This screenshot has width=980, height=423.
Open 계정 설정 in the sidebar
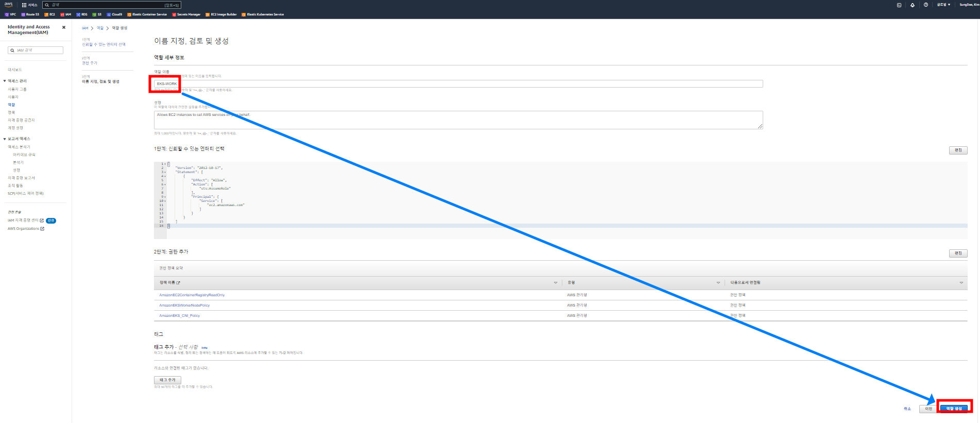point(15,128)
